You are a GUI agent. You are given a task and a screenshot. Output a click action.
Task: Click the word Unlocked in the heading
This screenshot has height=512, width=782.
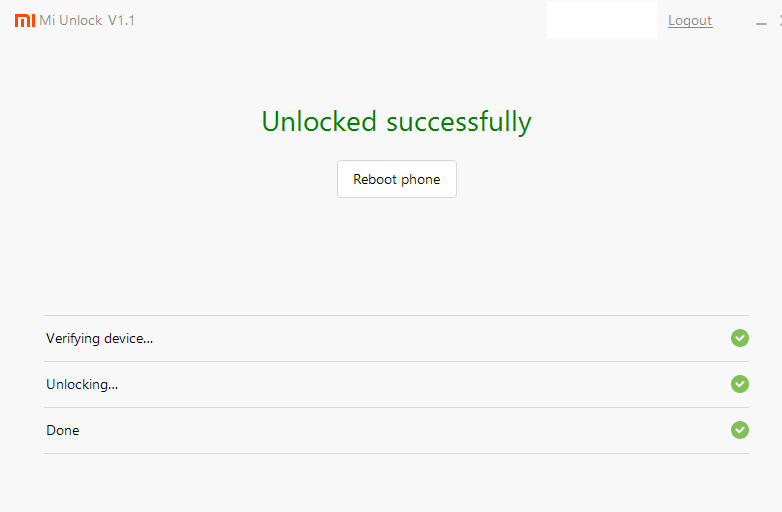coord(319,122)
